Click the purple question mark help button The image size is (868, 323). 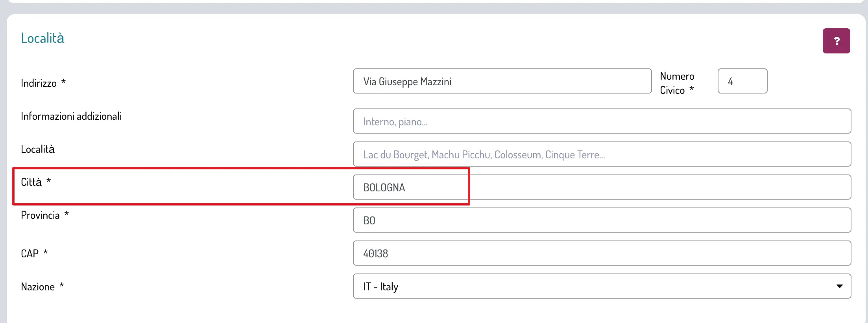click(836, 41)
